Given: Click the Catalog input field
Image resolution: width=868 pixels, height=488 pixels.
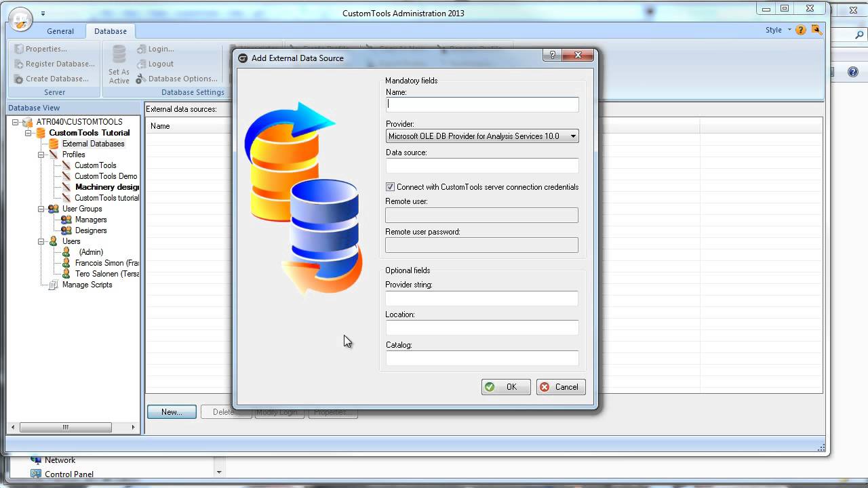Looking at the screenshot, I should [482, 358].
